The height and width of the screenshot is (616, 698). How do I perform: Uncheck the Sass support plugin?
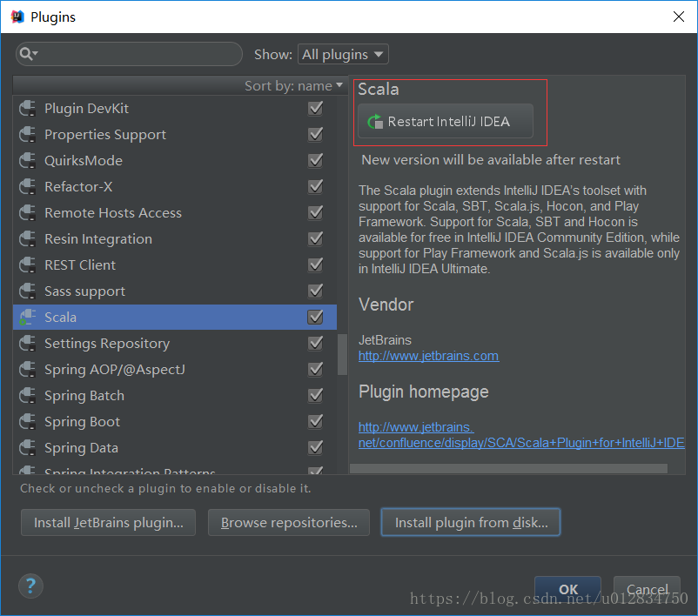315,291
